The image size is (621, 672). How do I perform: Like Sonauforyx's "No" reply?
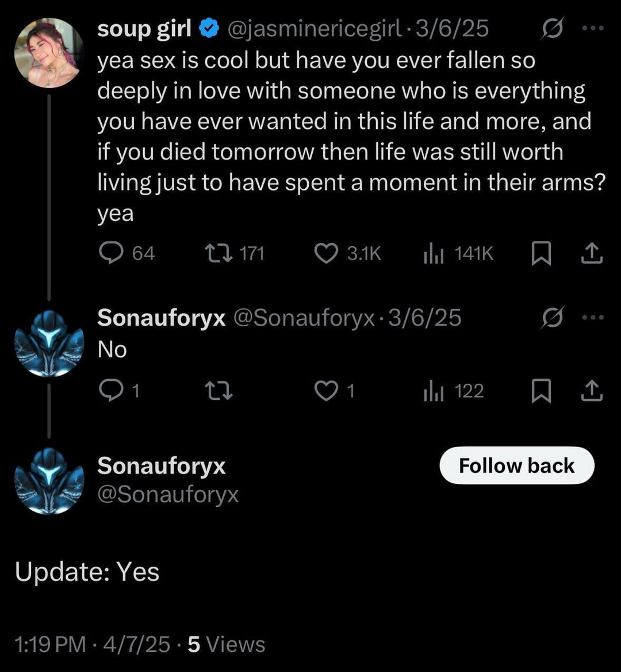(x=326, y=391)
